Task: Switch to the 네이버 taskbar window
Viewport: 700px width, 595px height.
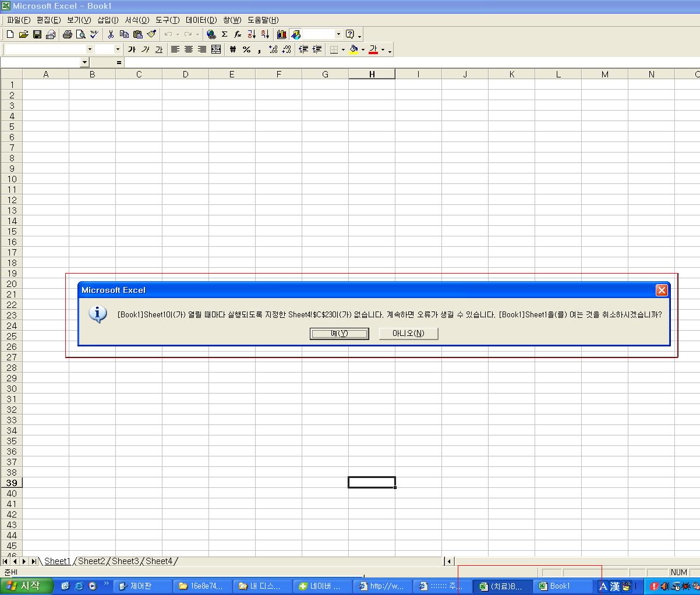Action: tap(323, 586)
